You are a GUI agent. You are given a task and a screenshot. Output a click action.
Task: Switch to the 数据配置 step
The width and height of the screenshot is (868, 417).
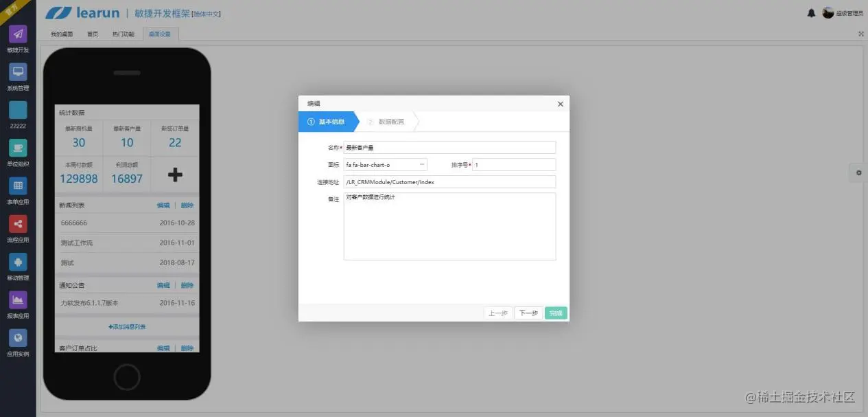pos(392,122)
